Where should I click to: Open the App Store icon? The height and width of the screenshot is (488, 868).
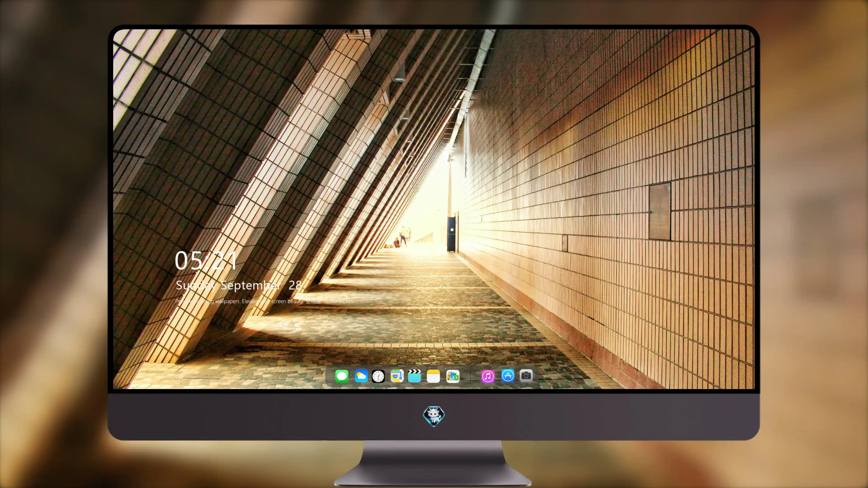point(508,375)
